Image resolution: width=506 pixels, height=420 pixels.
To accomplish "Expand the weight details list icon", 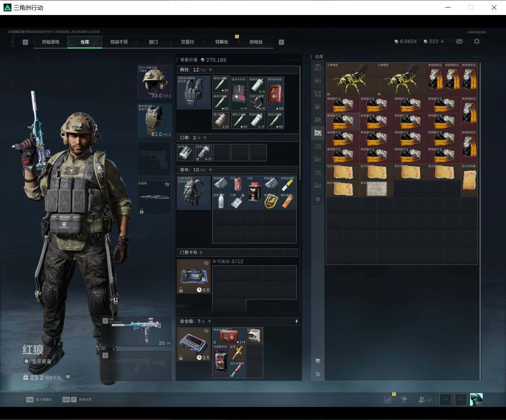I will pos(68,377).
